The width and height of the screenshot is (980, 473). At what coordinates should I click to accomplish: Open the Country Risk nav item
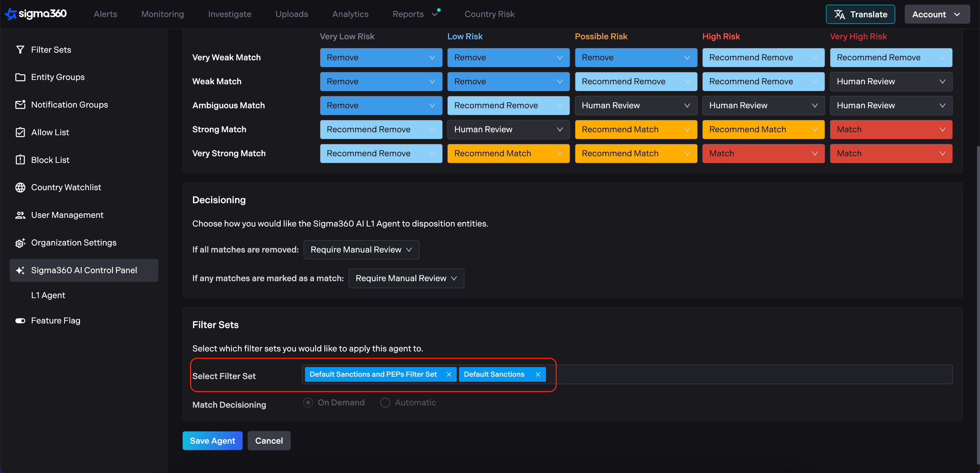(489, 14)
